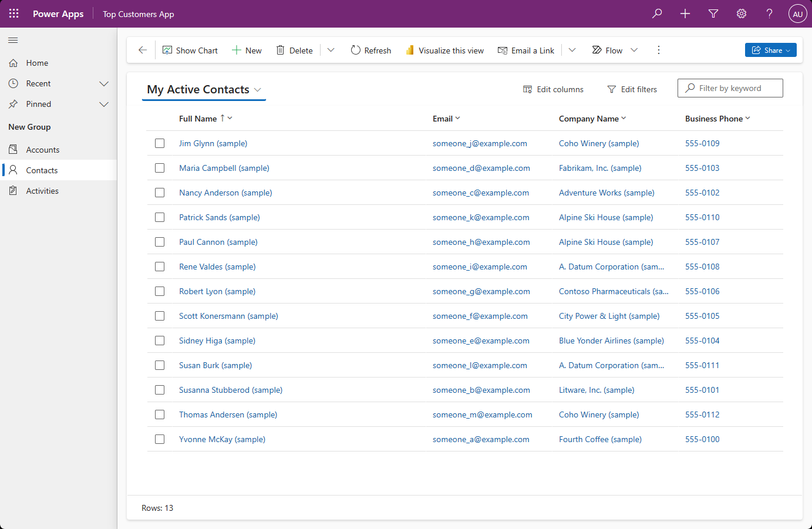Open the Full Name column menu
This screenshot has width=812, height=529.
point(230,118)
